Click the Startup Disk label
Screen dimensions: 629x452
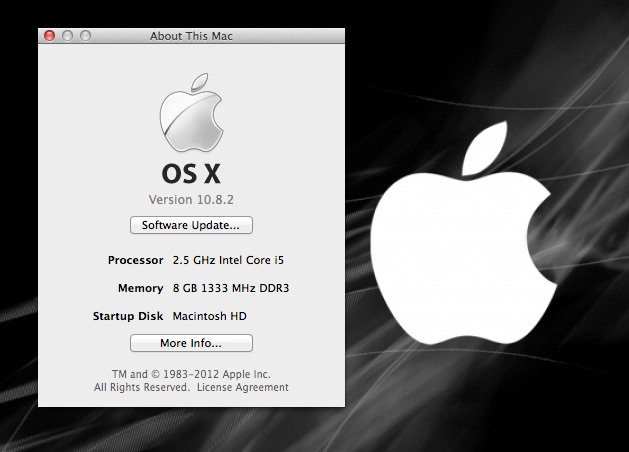[128, 316]
